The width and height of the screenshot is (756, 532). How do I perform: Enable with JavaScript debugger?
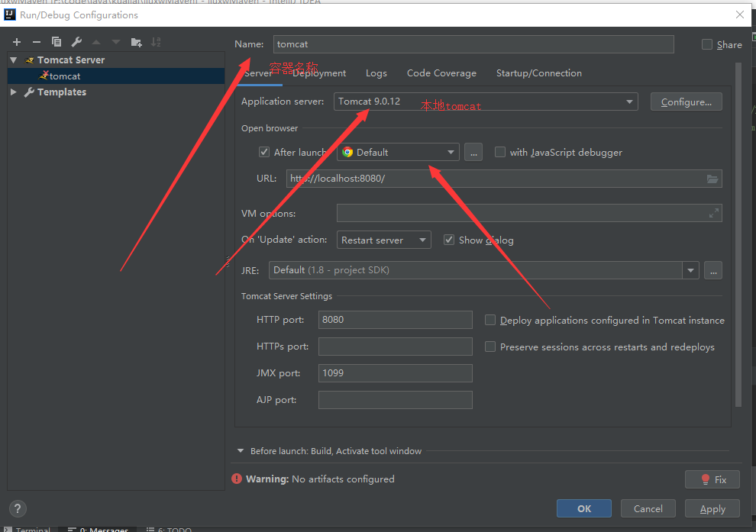pos(500,153)
